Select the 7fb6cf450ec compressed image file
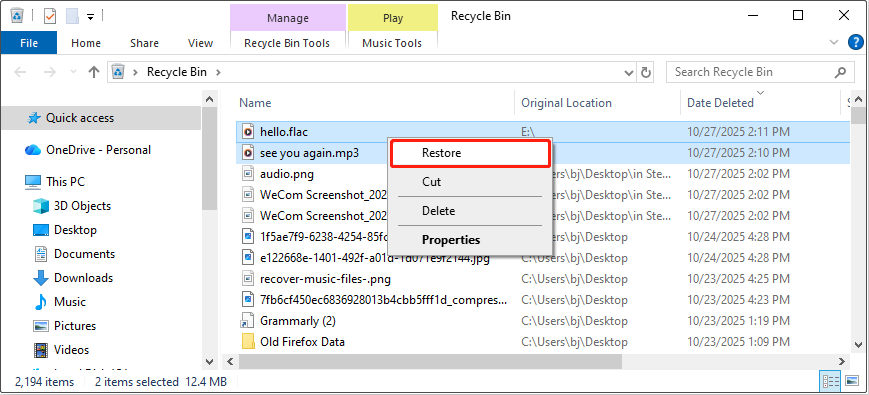The width and height of the screenshot is (869, 395). (543, 300)
